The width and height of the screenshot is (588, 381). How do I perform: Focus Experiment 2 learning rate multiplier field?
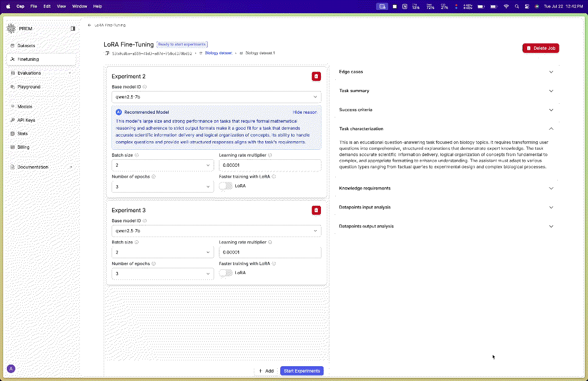tap(270, 165)
